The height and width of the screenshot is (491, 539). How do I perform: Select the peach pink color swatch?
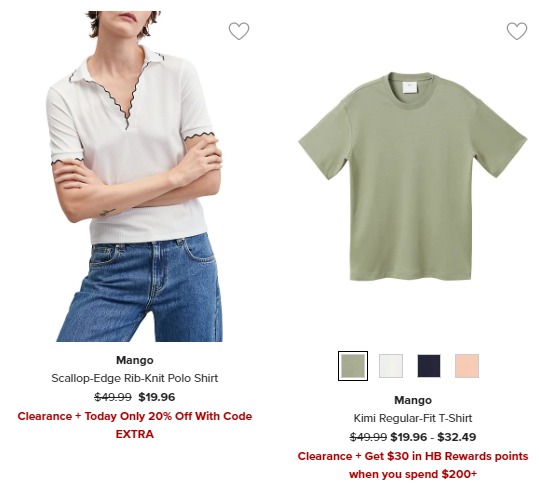[x=467, y=366]
